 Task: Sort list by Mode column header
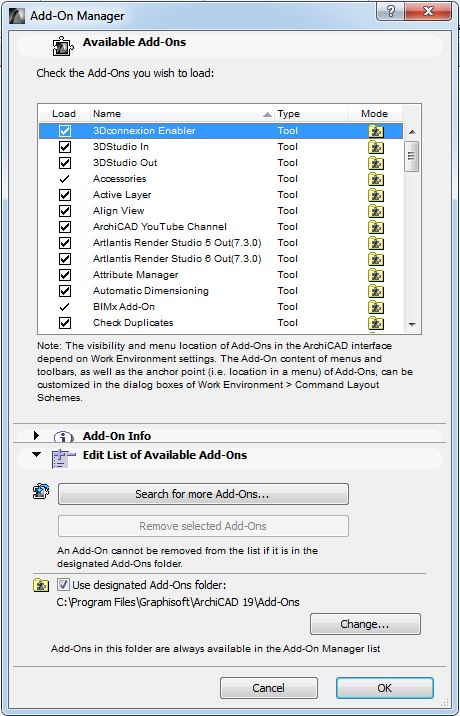(375, 114)
